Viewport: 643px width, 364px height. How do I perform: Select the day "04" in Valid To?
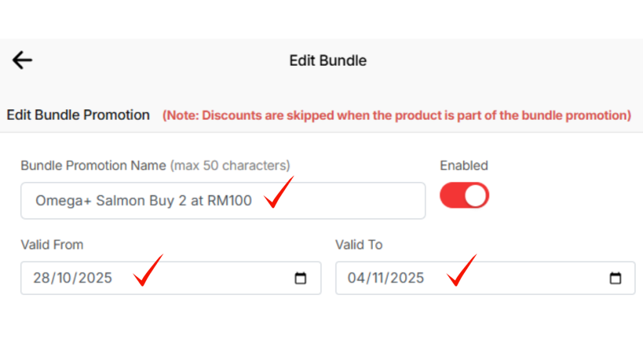(356, 278)
